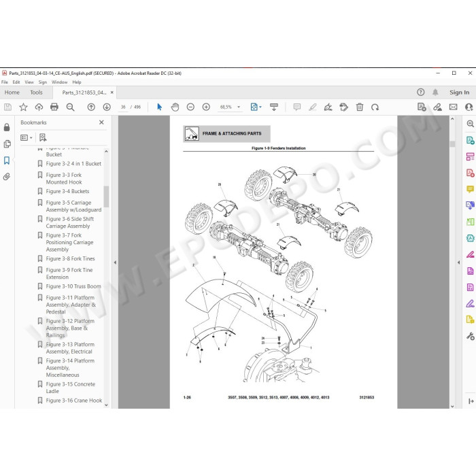
Task: Go to the previous page arrow
Action: [91, 107]
